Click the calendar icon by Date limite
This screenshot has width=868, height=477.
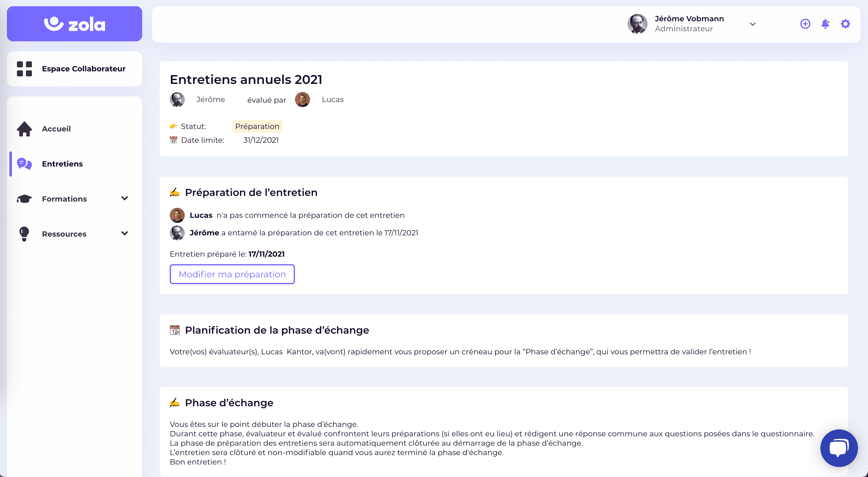(x=173, y=140)
